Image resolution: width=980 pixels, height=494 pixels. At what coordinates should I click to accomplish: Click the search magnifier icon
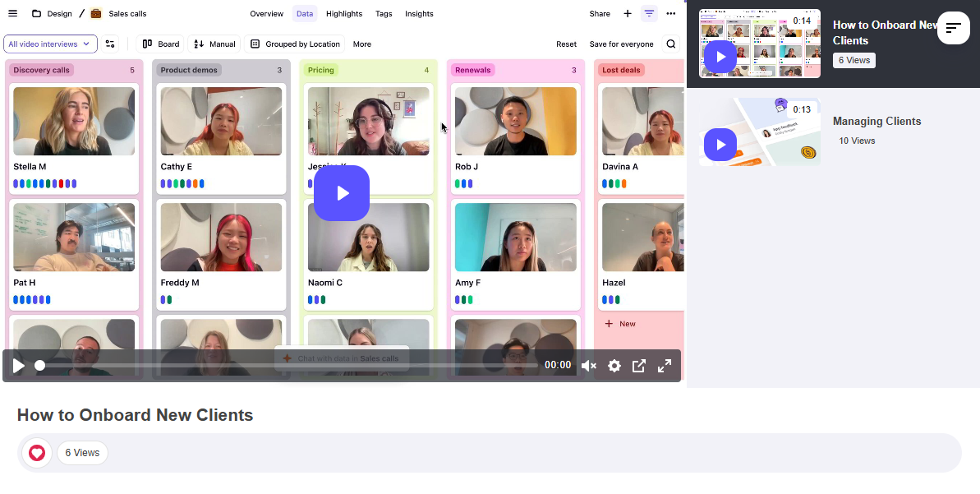click(670, 44)
